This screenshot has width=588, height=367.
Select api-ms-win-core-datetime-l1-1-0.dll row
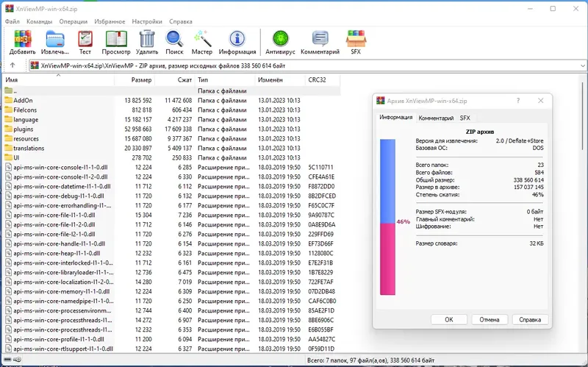coord(172,187)
